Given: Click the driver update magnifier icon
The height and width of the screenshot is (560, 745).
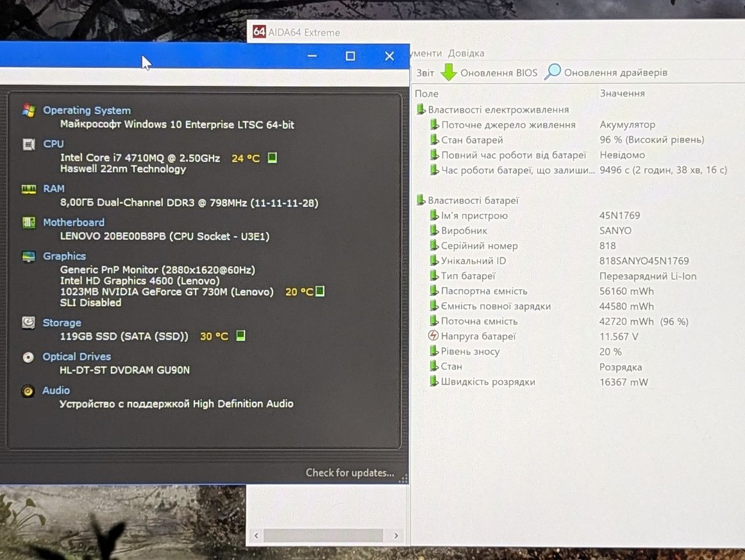Looking at the screenshot, I should tap(552, 72).
